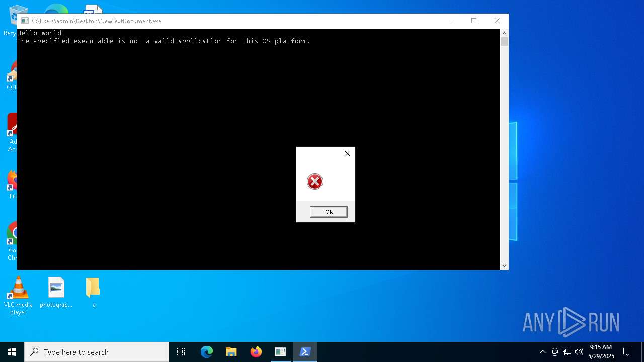This screenshot has height=362, width=644.
Task: Close the NewTextDocument.exe console window
Action: [x=497, y=21]
